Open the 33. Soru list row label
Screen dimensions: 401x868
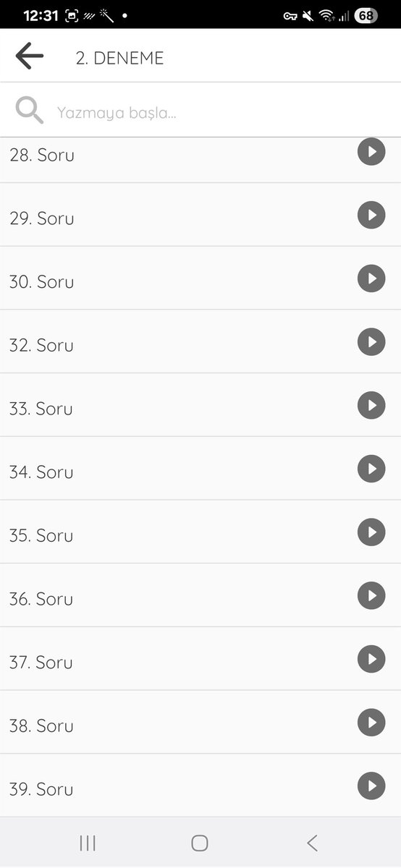tap(41, 409)
